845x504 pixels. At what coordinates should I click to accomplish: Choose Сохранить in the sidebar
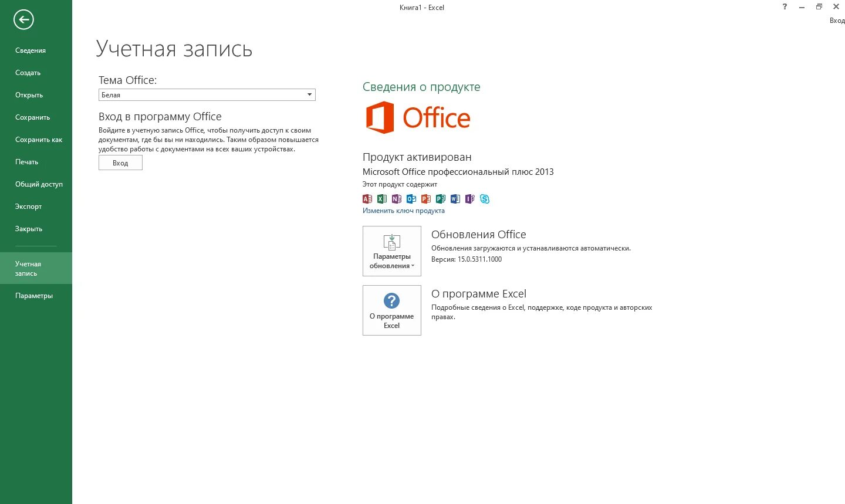pos(36,117)
